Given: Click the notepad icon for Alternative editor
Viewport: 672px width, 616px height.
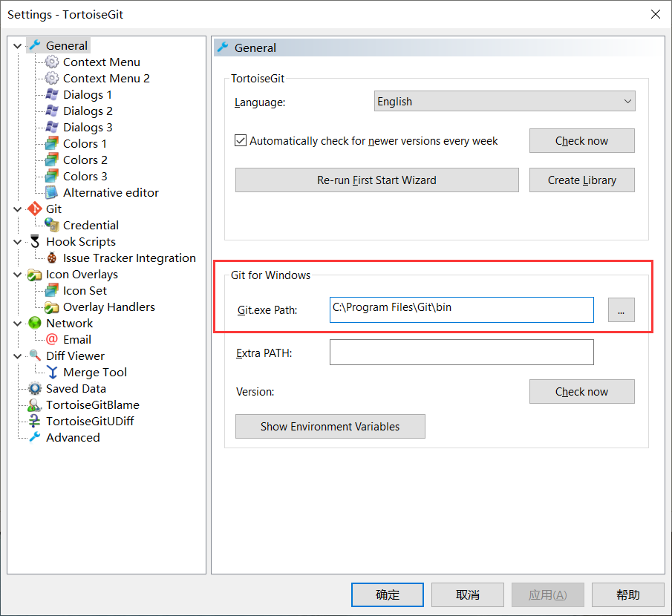Looking at the screenshot, I should click(52, 192).
